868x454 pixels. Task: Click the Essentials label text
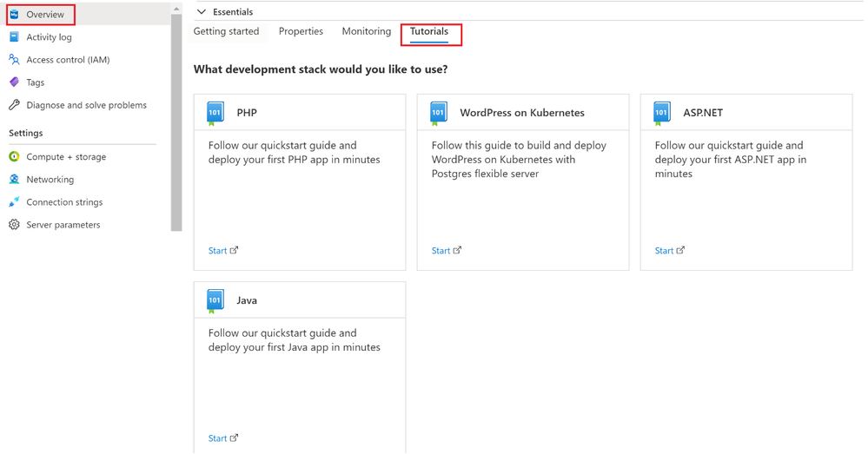click(233, 11)
